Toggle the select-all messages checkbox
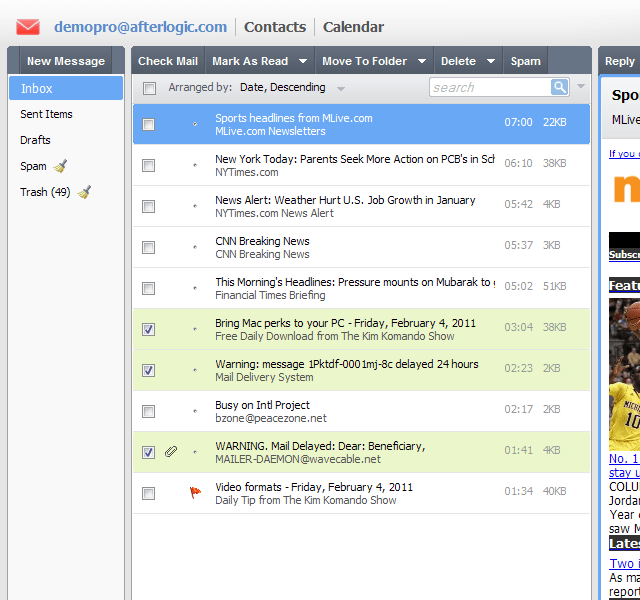Screen dimensions: 640x600 (x=149, y=88)
